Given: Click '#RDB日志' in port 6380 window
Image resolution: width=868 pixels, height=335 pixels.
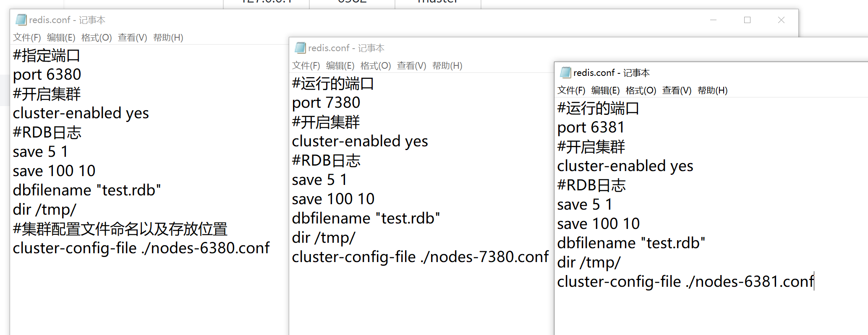Looking at the screenshot, I should 47,132.
